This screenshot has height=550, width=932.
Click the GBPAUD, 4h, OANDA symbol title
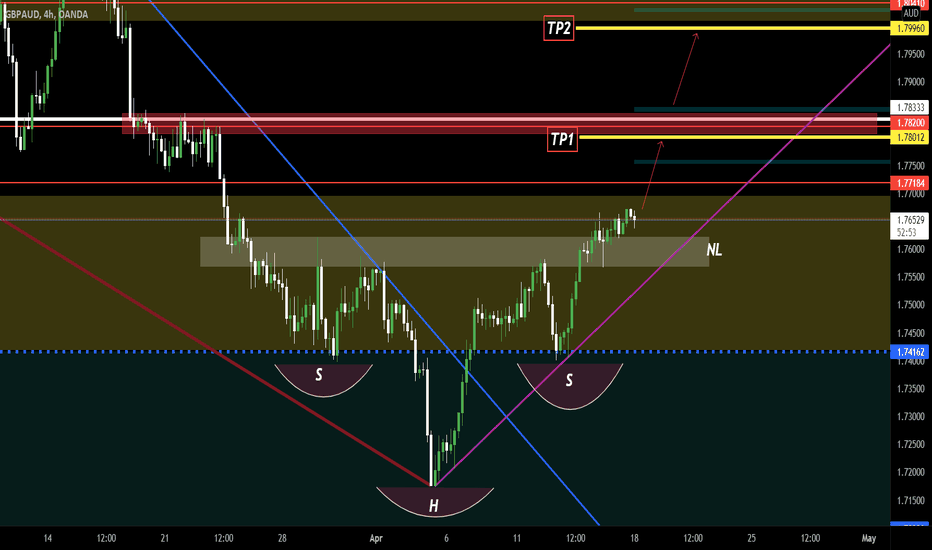click(46, 14)
